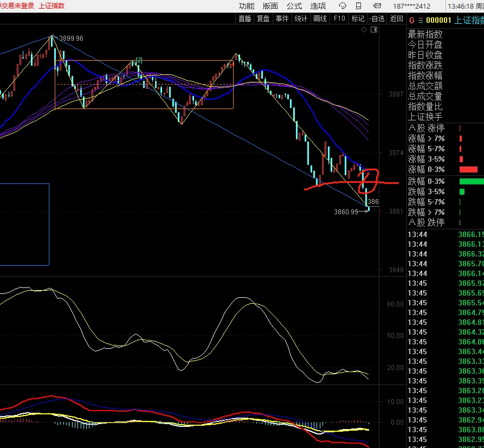484x448 pixels.
Task: Click the 直播 button
Action: pyautogui.click(x=245, y=19)
